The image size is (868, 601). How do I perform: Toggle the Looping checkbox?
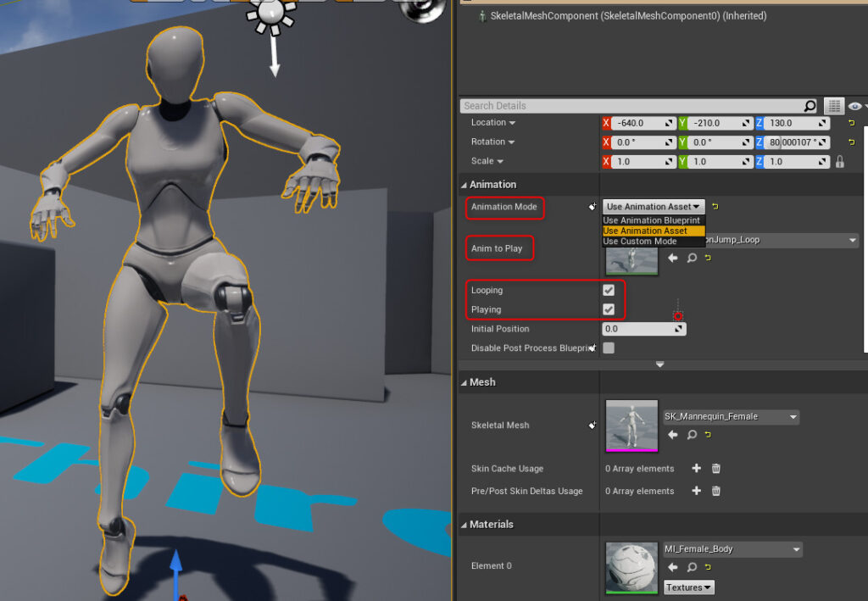pyautogui.click(x=609, y=291)
